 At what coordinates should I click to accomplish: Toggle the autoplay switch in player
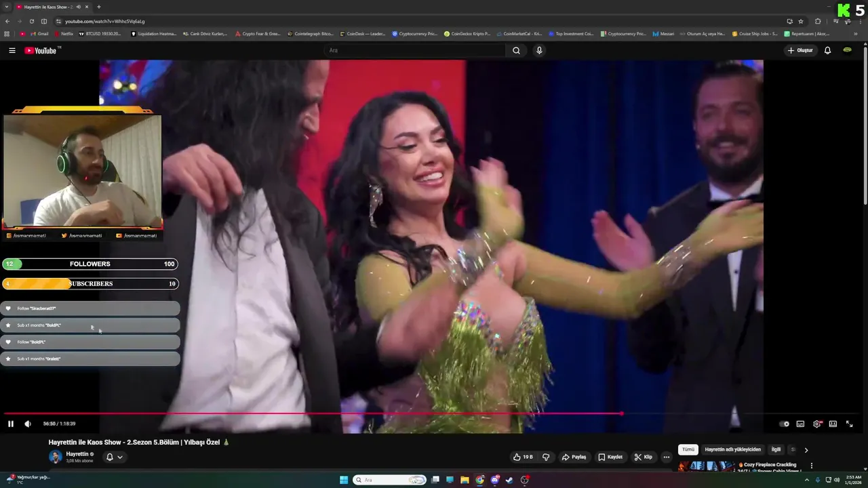click(785, 424)
